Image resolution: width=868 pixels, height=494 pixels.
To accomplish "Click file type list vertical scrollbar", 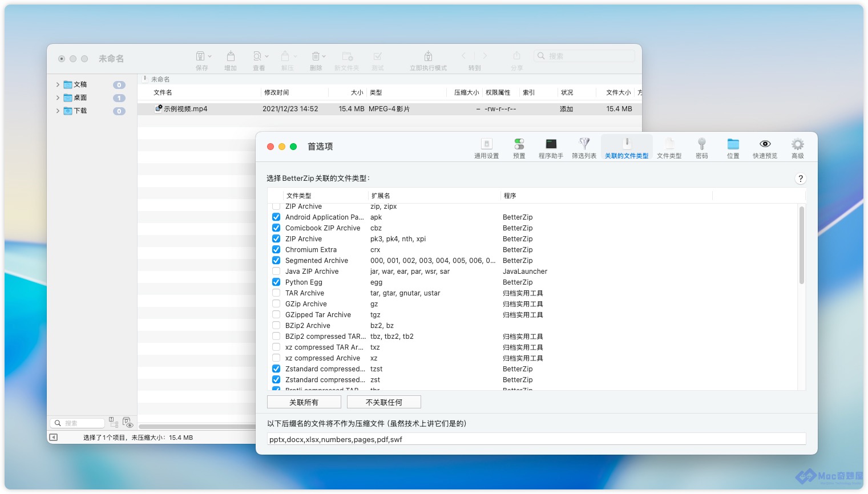I will (801, 245).
